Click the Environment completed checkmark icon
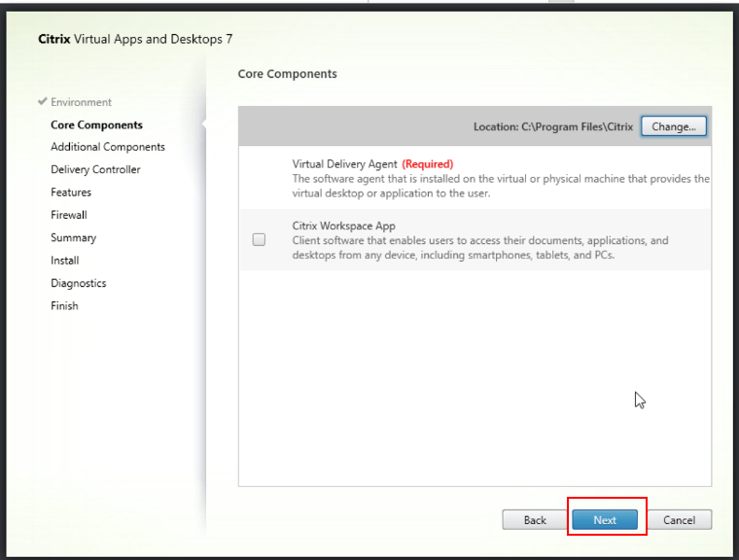This screenshot has width=739, height=560. (x=43, y=101)
